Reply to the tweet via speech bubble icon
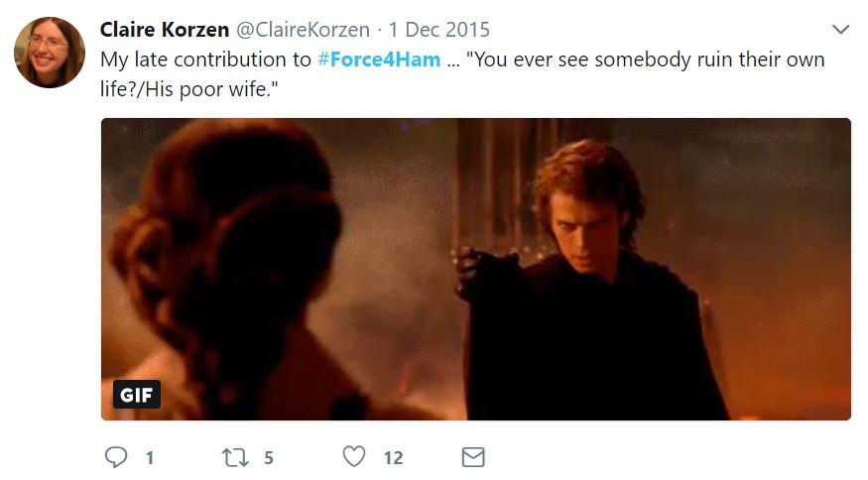Image resolution: width=868 pixels, height=480 pixels. click(x=116, y=457)
